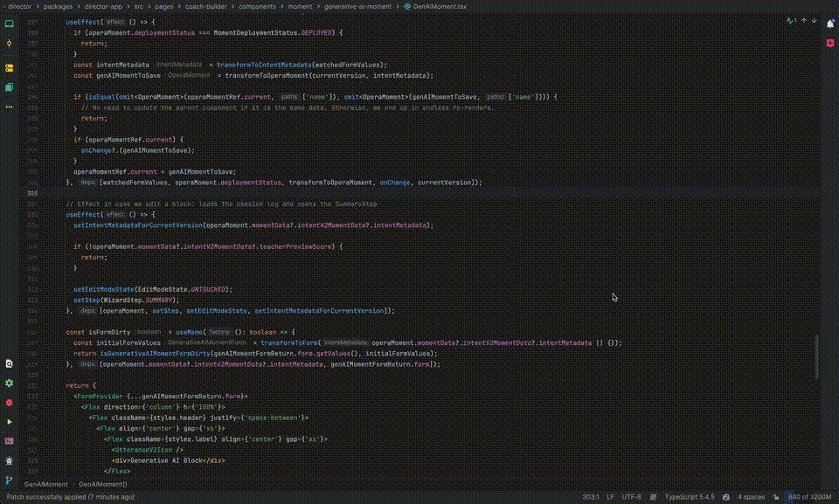Open the Run tool window
The width and height of the screenshot is (839, 504).
tap(9, 422)
